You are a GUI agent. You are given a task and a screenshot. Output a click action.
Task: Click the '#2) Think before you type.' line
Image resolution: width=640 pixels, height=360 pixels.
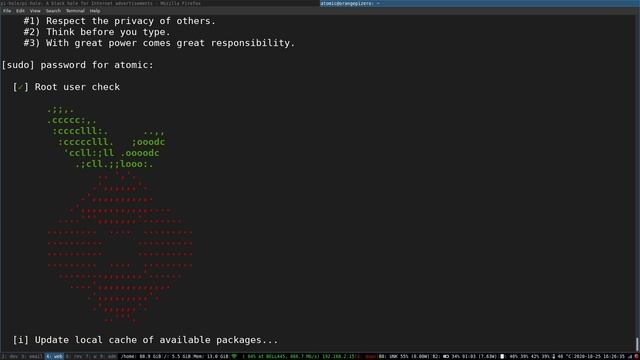pyautogui.click(x=97, y=32)
